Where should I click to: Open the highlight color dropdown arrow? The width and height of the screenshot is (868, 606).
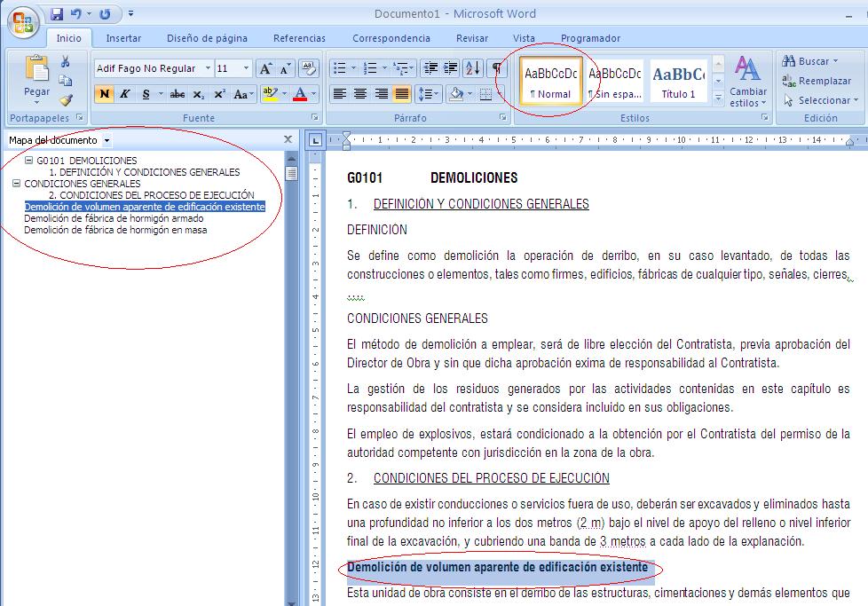tap(285, 94)
